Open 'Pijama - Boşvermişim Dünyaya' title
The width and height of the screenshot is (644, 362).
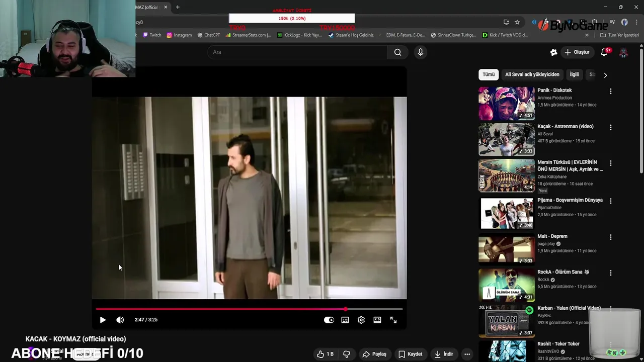pyautogui.click(x=570, y=200)
